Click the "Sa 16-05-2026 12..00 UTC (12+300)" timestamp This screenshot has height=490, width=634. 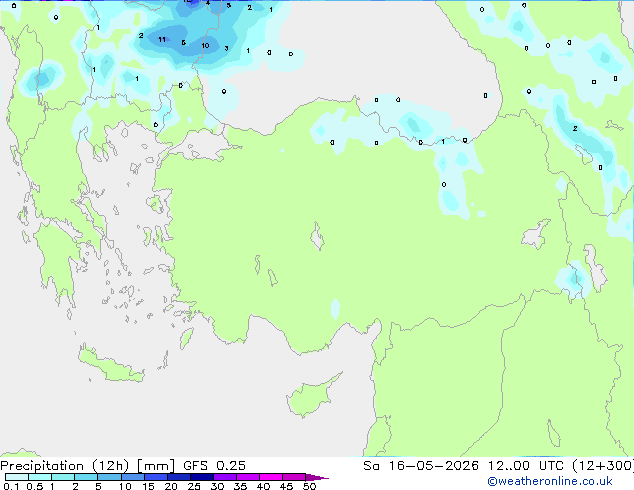498,466
